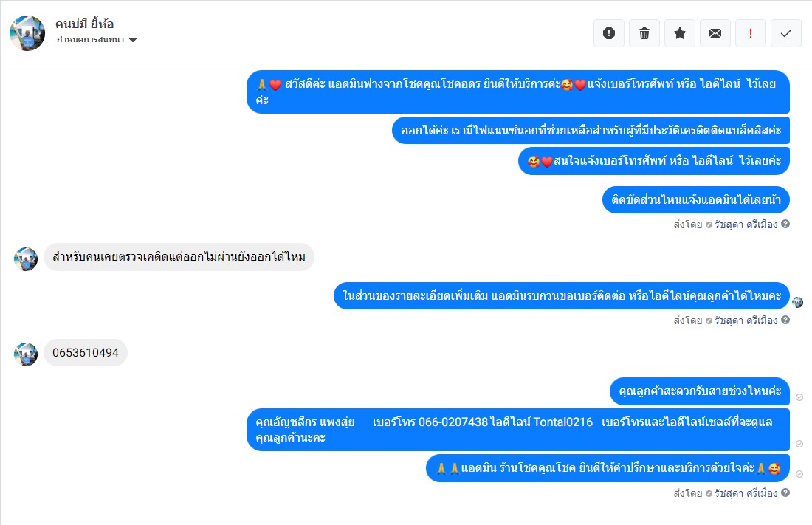
Task: Open the contact's profile picture in header
Action: [x=27, y=33]
